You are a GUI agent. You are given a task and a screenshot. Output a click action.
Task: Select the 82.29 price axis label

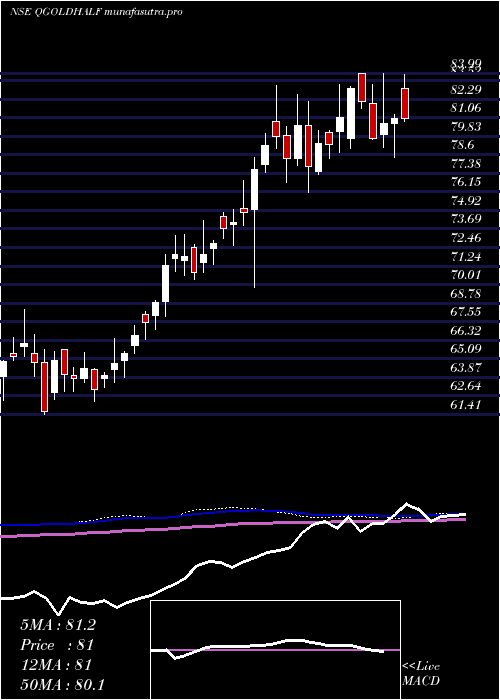pyautogui.click(x=466, y=89)
